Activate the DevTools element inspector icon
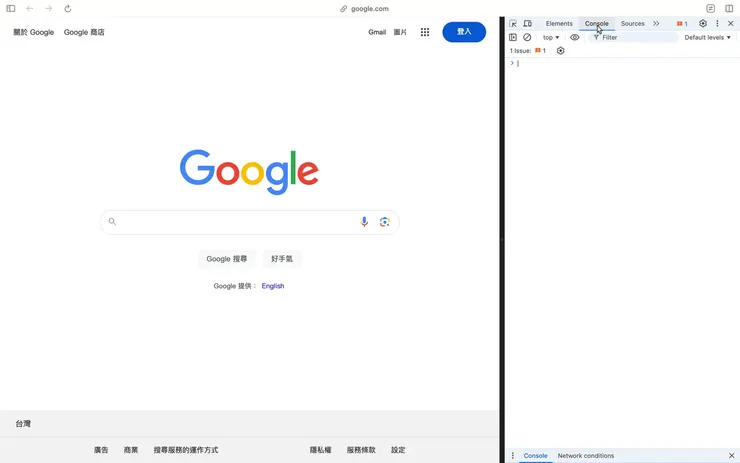Screen dimensions: 740x463 [513, 24]
